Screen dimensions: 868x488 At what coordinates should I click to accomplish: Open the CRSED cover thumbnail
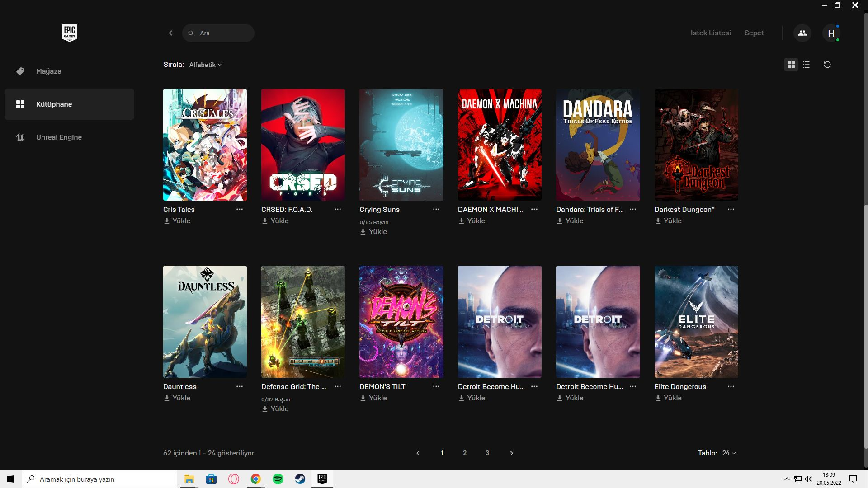pos(303,145)
